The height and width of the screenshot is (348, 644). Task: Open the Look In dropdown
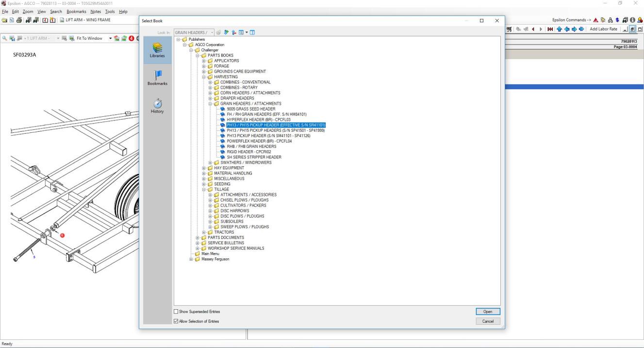[x=212, y=32]
